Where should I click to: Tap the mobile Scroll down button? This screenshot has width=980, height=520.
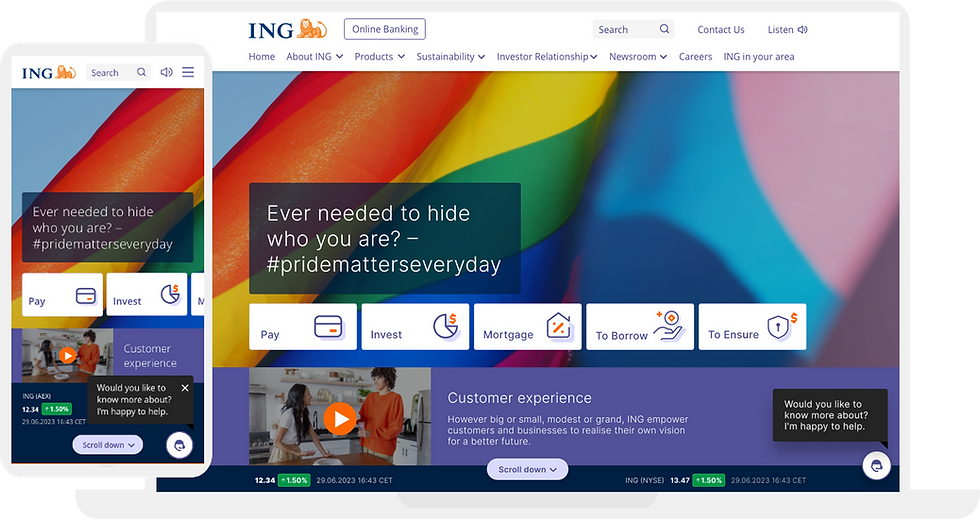[x=108, y=445]
